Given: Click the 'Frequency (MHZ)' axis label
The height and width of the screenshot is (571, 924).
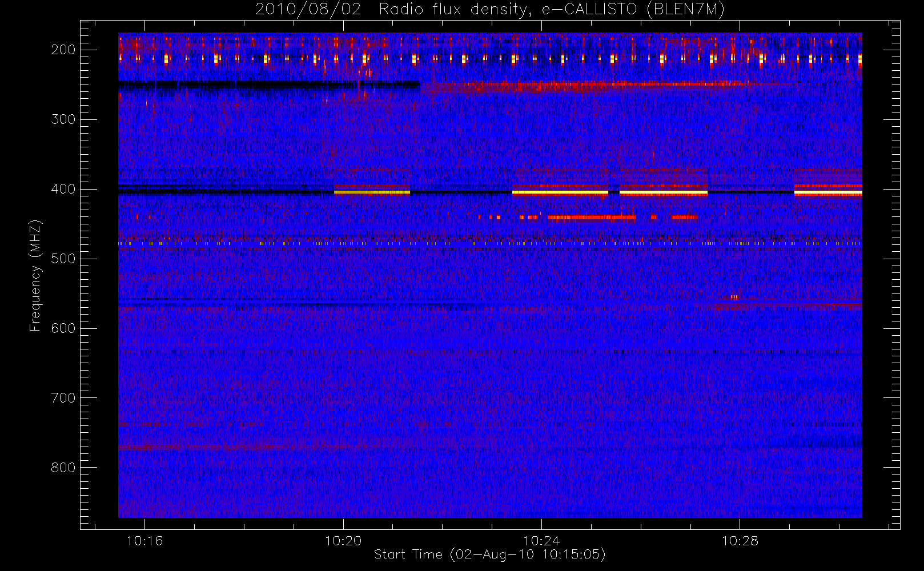Looking at the screenshot, I should (35, 275).
